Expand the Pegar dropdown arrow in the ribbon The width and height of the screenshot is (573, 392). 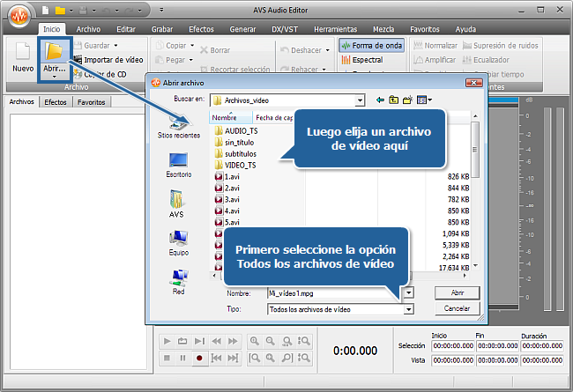(x=190, y=60)
